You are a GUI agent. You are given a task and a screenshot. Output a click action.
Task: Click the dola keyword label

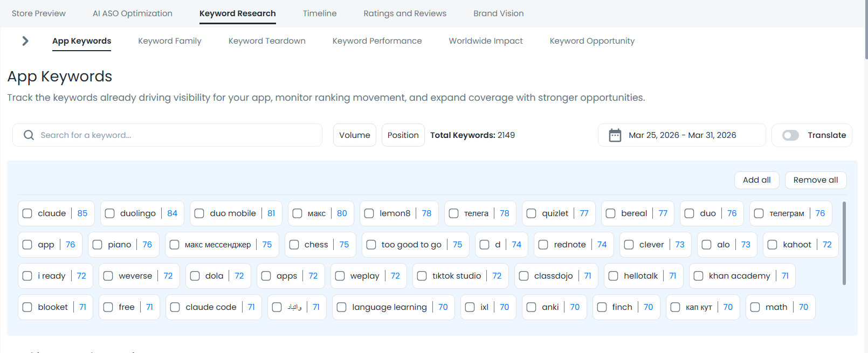coord(215,276)
